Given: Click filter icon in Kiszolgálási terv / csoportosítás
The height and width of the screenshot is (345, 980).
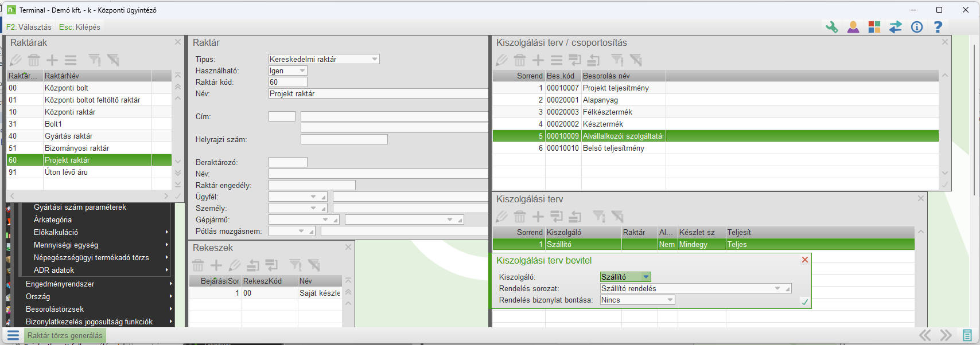Looking at the screenshot, I should 617,60.
